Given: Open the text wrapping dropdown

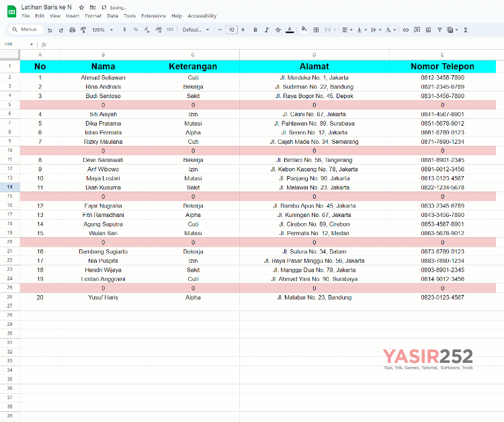Looking at the screenshot, I should point(376,30).
